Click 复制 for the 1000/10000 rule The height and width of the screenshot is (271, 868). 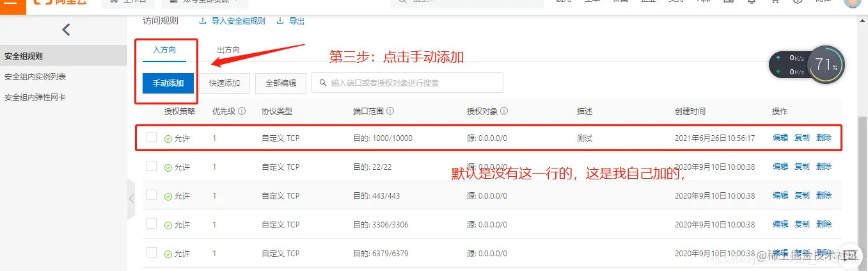point(802,138)
